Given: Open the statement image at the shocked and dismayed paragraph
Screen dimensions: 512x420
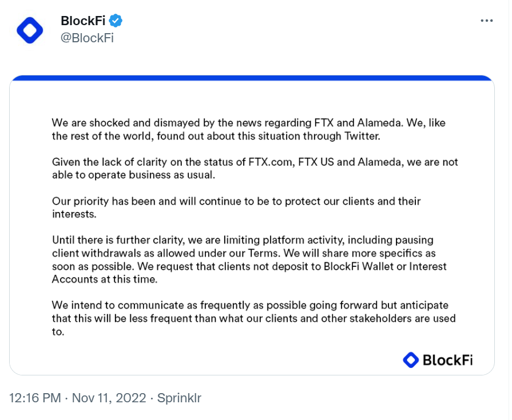Looking at the screenshot, I should (248, 129).
